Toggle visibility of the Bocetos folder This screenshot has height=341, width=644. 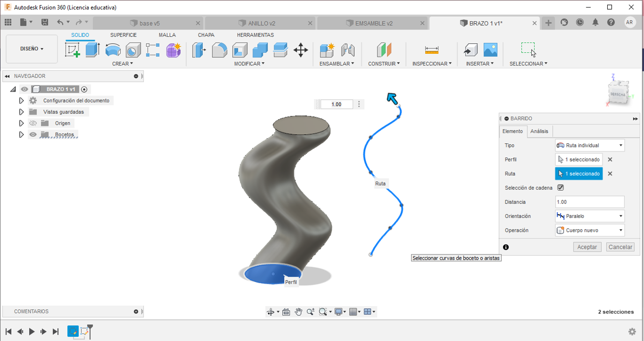(33, 134)
